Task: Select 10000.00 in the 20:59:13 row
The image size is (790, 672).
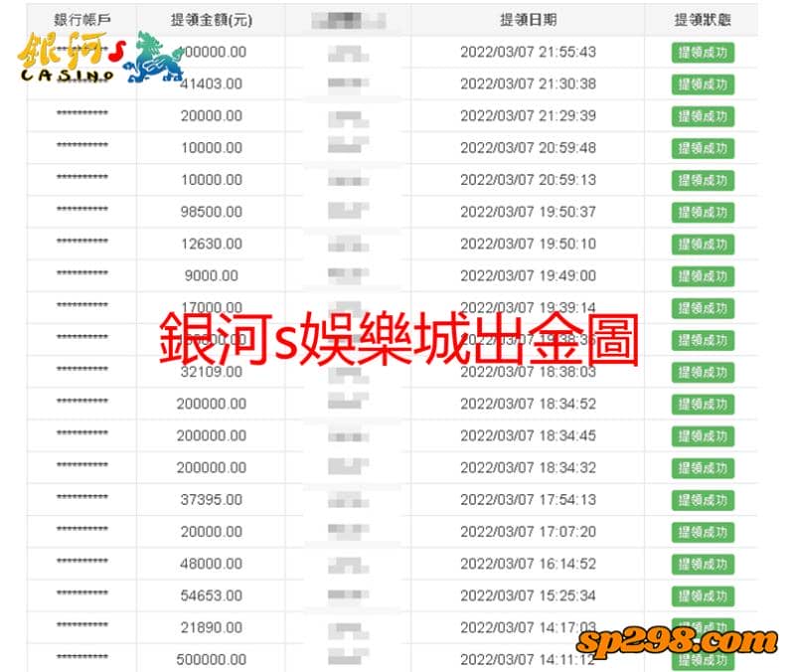Action: point(212,180)
